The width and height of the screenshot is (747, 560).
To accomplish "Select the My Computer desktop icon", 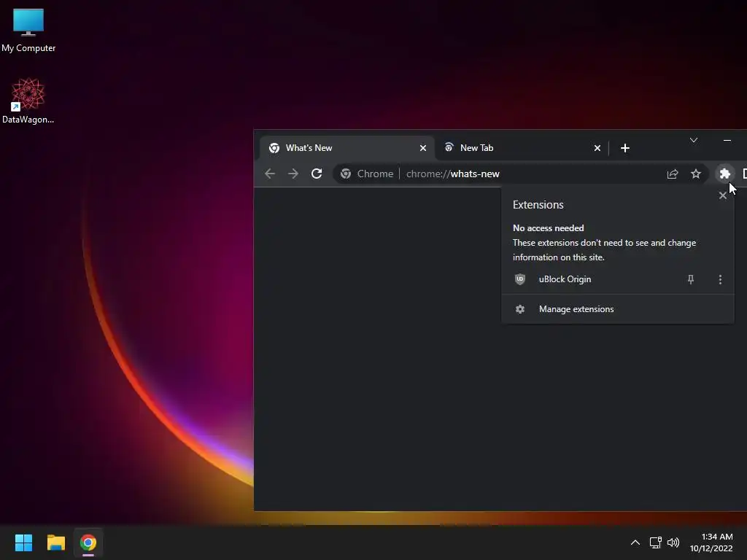I will (x=28, y=31).
